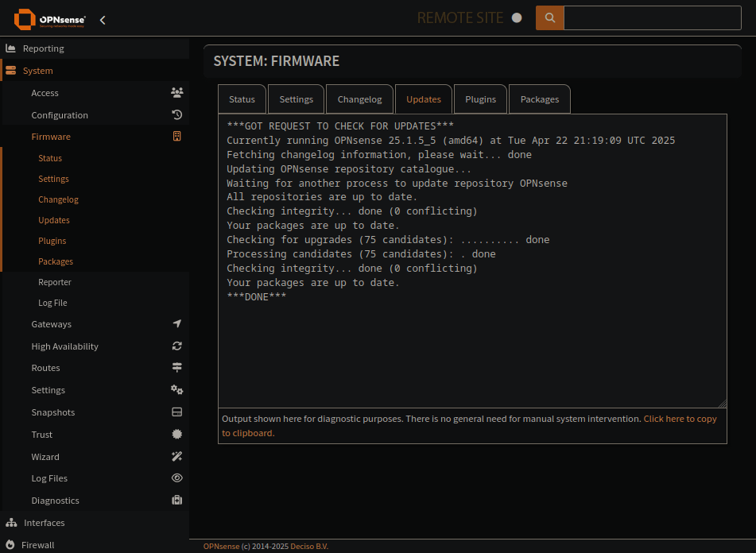Screen dimensions: 756x553
Task: Open Plugins in the sidebar
Action: coord(52,241)
